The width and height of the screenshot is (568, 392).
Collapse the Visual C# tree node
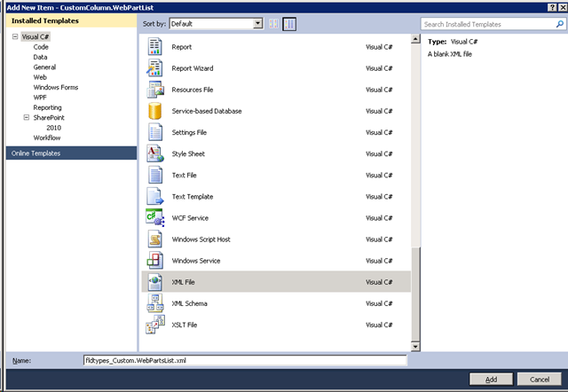coord(15,36)
